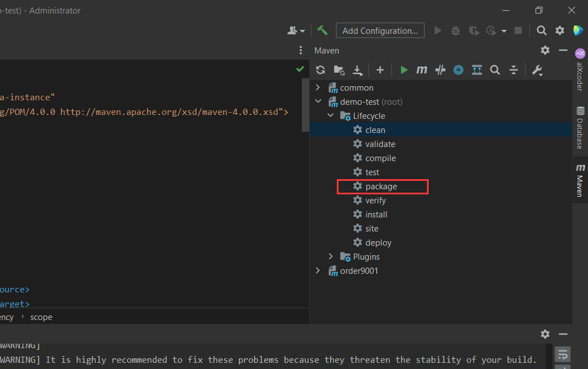The height and width of the screenshot is (369, 588).
Task: Open Maven panel options gear
Action: click(545, 50)
